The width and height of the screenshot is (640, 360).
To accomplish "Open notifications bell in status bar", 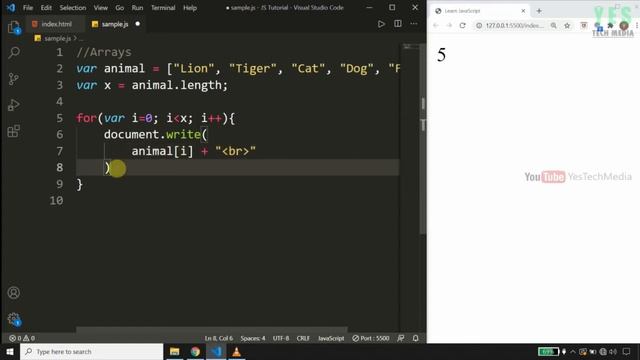I will coord(416,338).
